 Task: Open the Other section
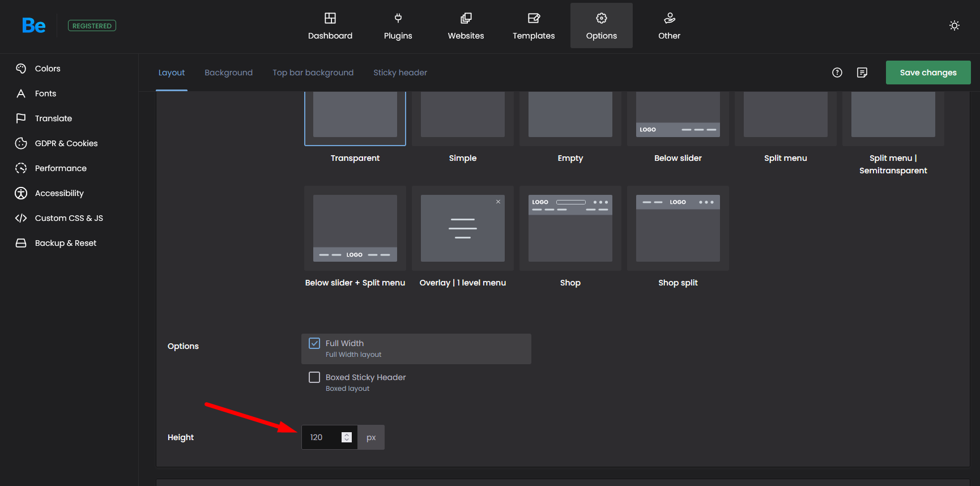tap(669, 26)
